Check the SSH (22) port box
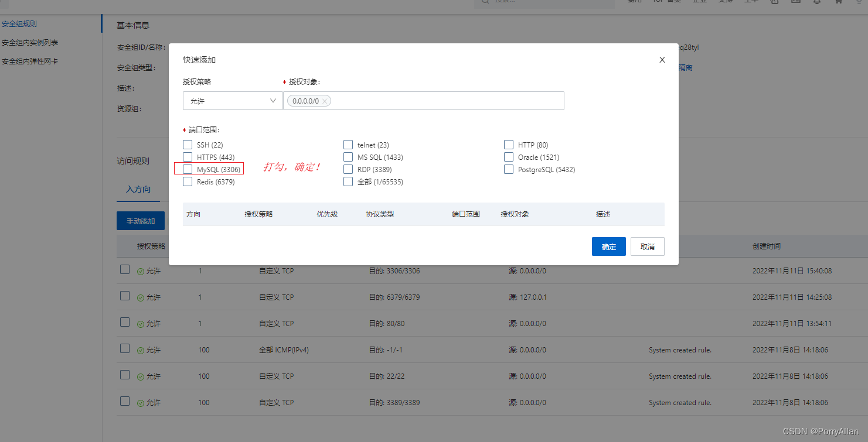 (x=188, y=145)
